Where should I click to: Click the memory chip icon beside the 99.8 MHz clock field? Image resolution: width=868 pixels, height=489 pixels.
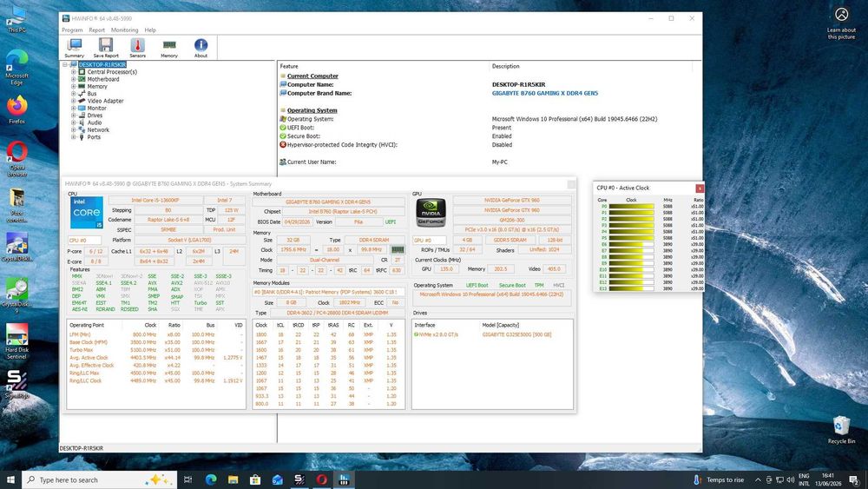pyautogui.click(x=398, y=250)
